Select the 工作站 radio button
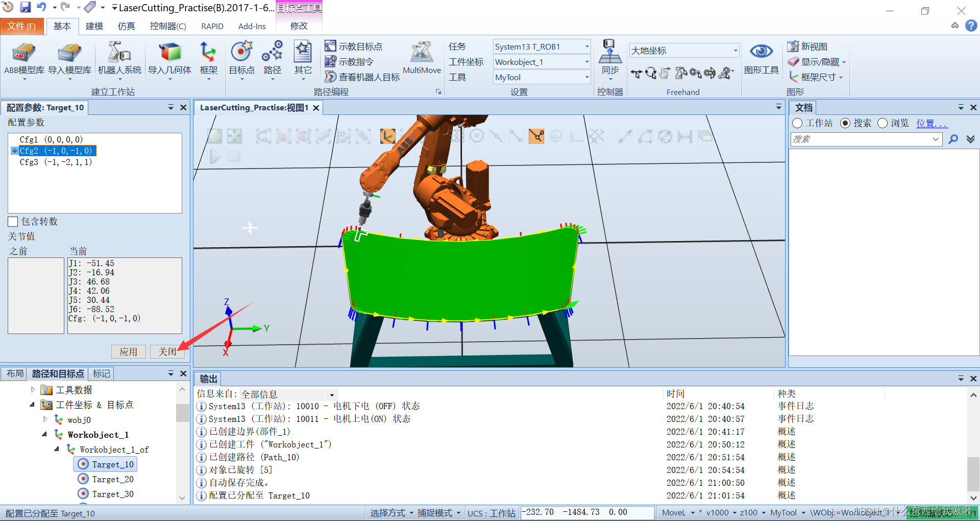 click(797, 123)
